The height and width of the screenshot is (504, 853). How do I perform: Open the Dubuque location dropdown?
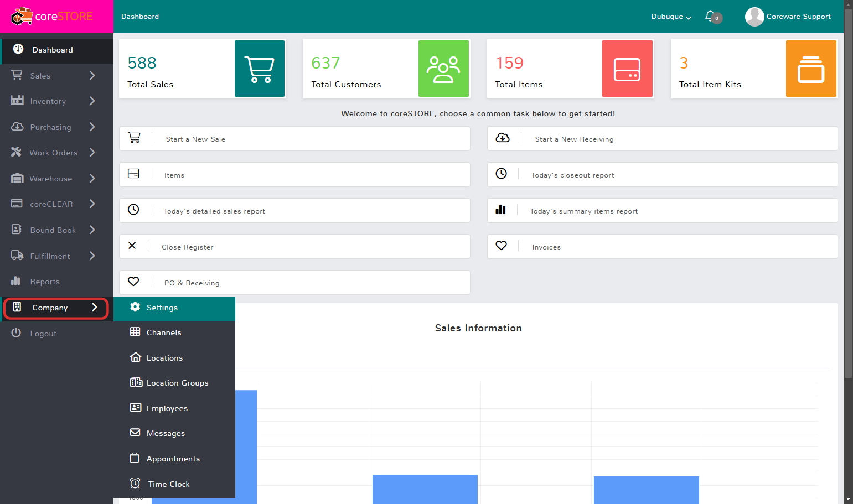point(671,17)
